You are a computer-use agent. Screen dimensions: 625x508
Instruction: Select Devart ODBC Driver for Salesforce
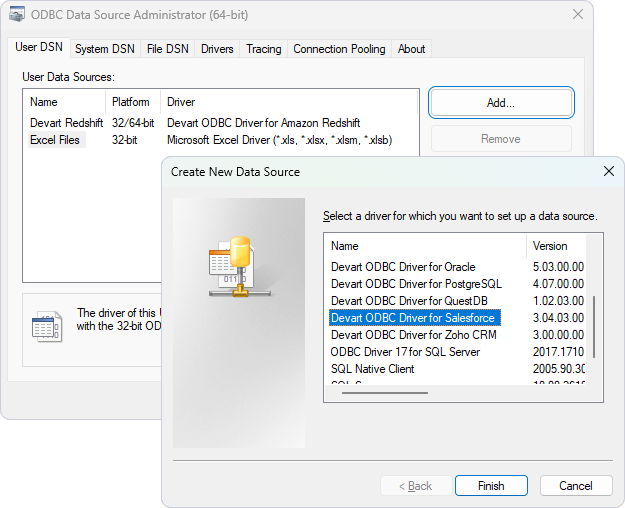(x=415, y=318)
